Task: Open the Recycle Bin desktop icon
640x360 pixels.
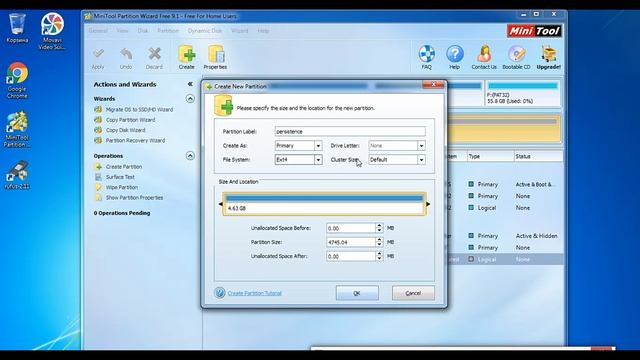Action: tap(17, 28)
